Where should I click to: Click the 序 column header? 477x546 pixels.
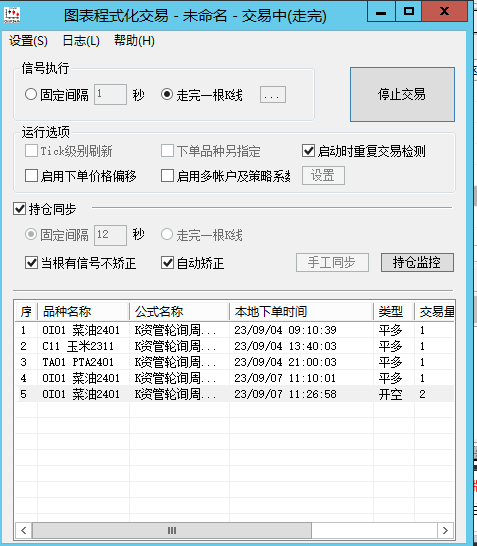[x=26, y=312]
